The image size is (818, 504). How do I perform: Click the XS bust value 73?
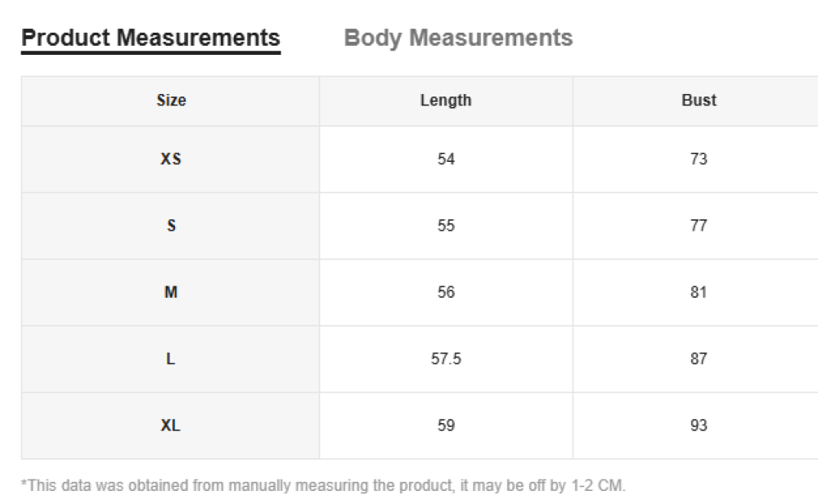[699, 159]
